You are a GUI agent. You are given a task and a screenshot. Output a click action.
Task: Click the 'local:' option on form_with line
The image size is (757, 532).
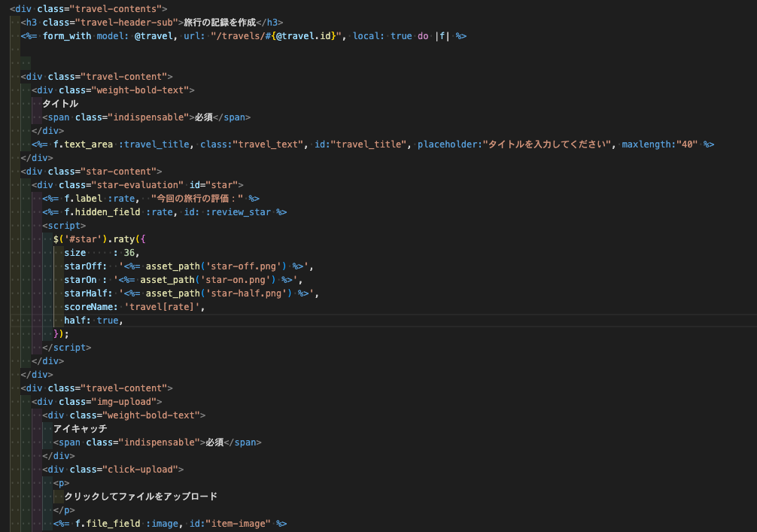click(369, 35)
